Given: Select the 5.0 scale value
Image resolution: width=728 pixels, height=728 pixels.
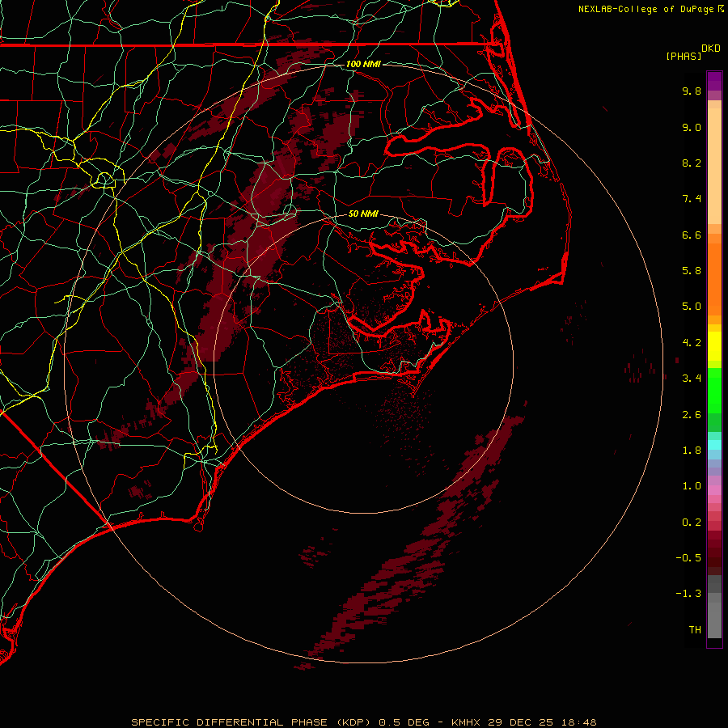Looking at the screenshot, I should (x=692, y=307).
